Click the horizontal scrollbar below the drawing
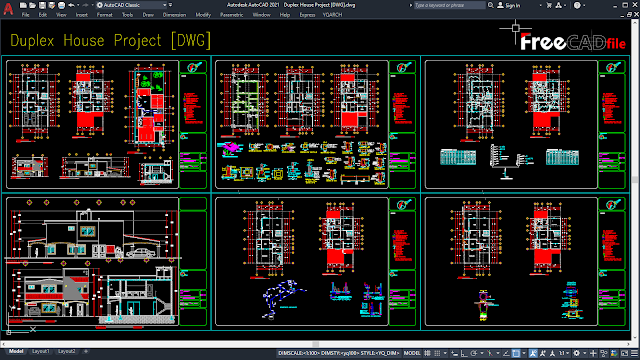The height and width of the screenshot is (360, 640). pyautogui.click(x=316, y=344)
